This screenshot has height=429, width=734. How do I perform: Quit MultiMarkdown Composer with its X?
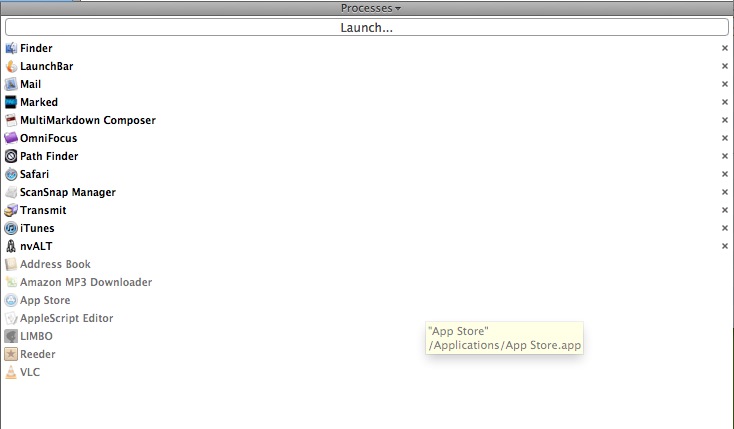tap(725, 120)
